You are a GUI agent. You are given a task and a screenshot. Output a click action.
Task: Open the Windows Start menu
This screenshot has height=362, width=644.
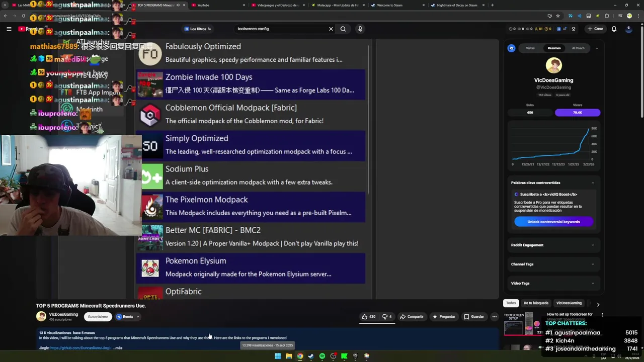click(278, 356)
